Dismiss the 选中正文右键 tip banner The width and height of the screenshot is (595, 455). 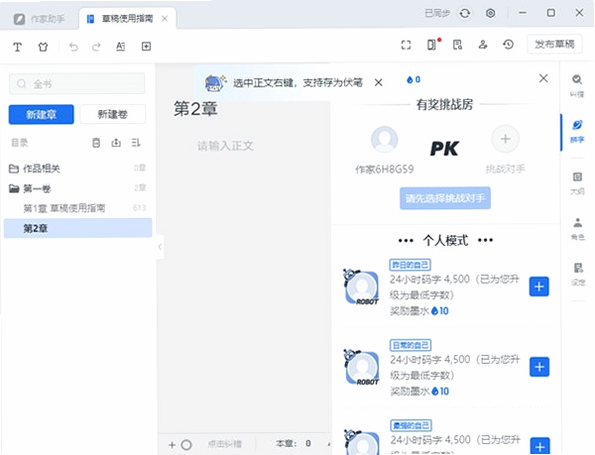coord(378,82)
